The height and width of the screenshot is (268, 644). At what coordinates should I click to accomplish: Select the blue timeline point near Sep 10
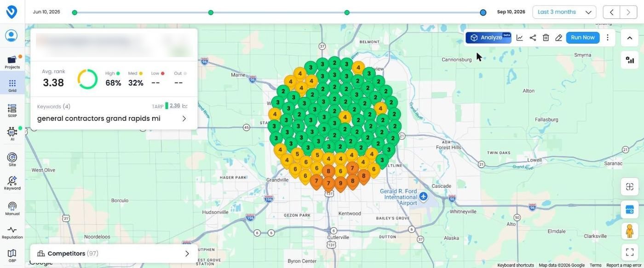483,12
